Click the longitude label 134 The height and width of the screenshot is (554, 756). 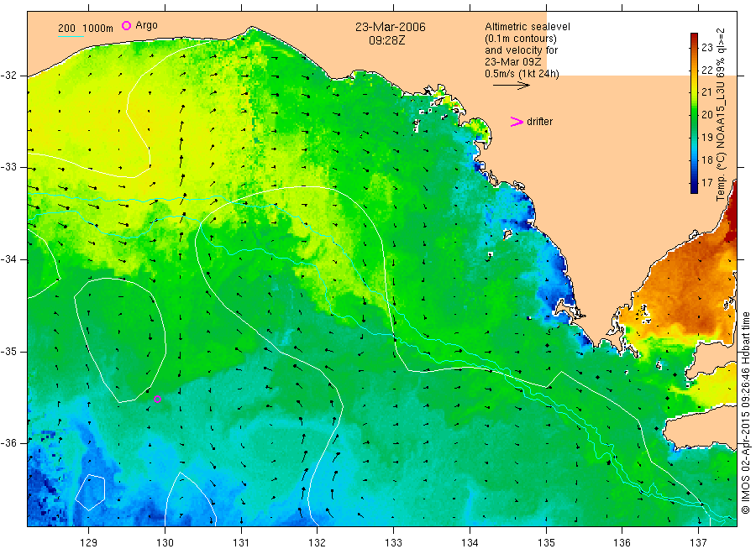click(x=470, y=543)
